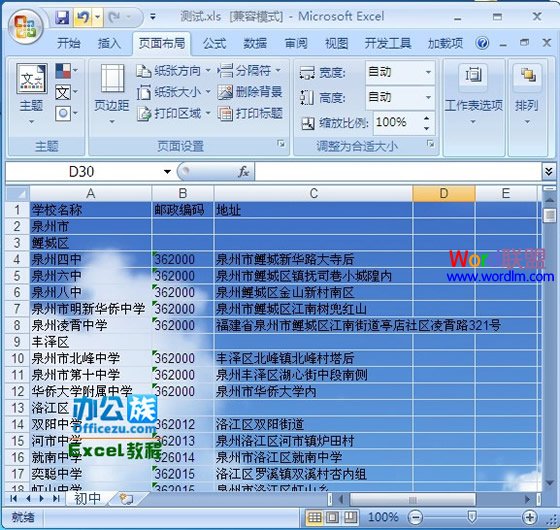Switch to Normal view in status bar

[x=314, y=517]
